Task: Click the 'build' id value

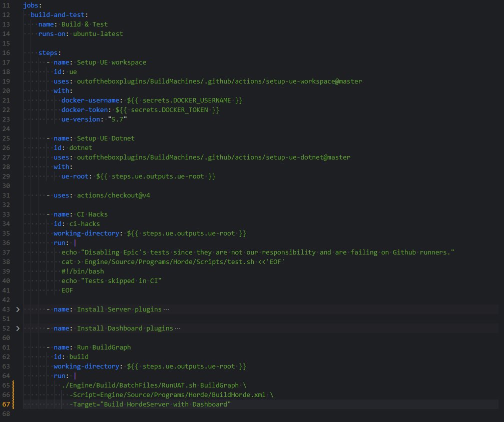Action: [79, 357]
